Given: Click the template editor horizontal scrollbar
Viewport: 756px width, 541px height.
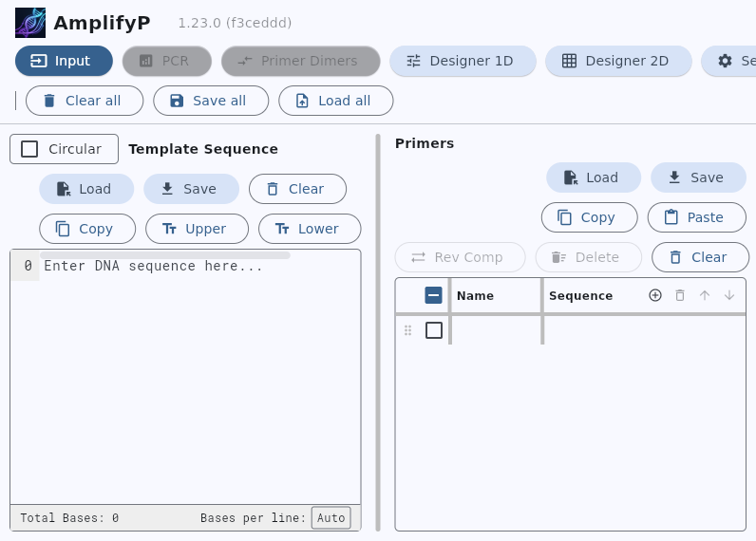Looking at the screenshot, I should coord(165,255).
